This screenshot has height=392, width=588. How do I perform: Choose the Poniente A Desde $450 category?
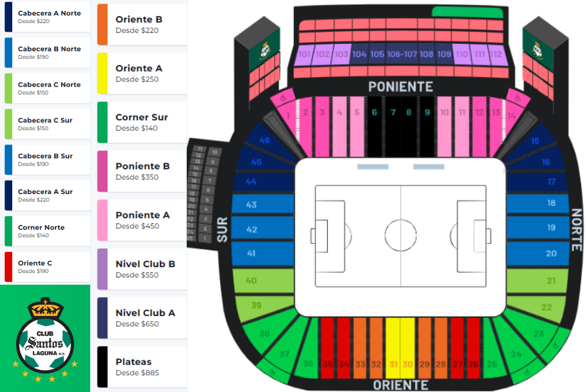pos(143,220)
